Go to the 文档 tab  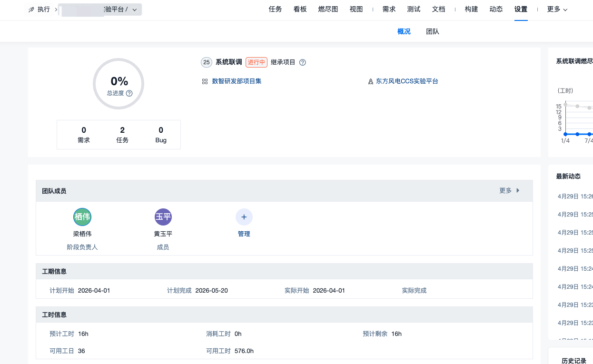[438, 10]
